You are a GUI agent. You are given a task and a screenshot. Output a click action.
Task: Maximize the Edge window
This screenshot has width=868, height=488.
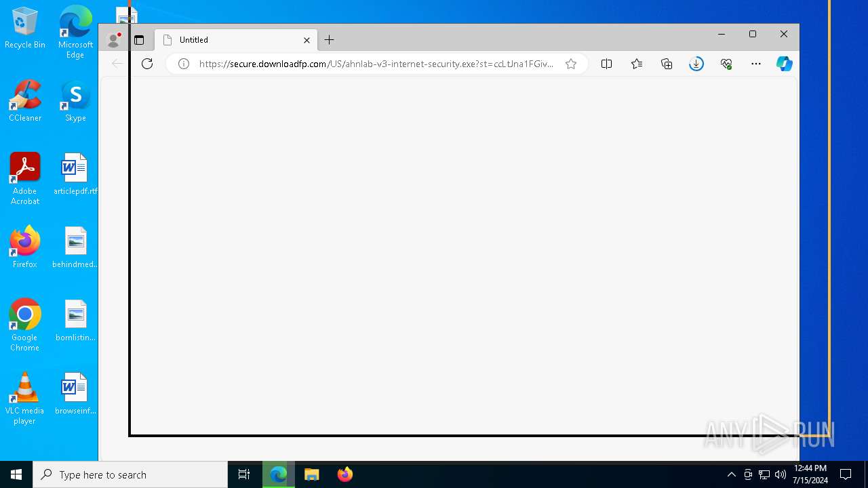point(753,34)
